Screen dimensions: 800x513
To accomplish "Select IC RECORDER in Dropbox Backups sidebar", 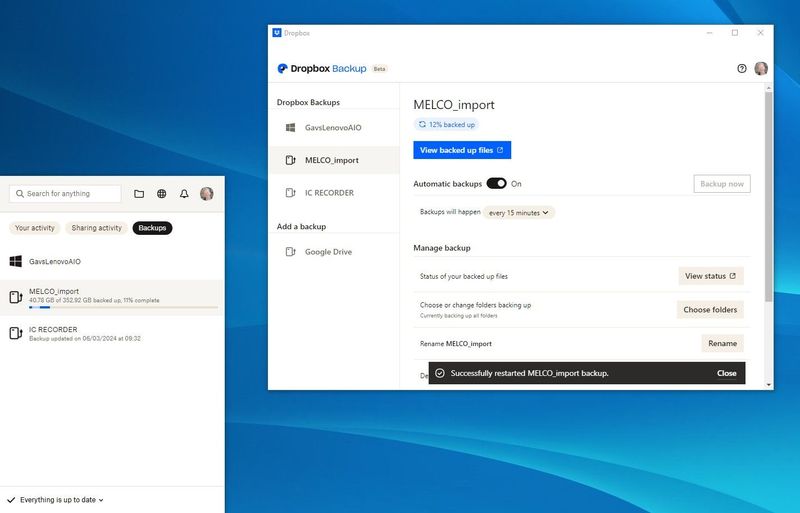I will coord(334,193).
